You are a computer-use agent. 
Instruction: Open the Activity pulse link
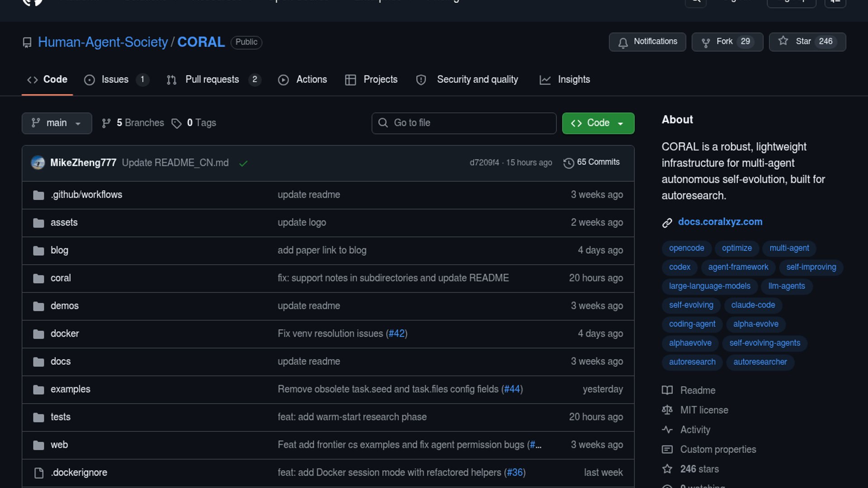695,430
